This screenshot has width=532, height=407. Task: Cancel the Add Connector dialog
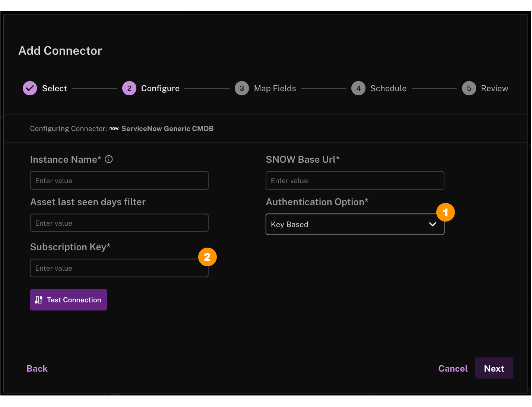(453, 368)
